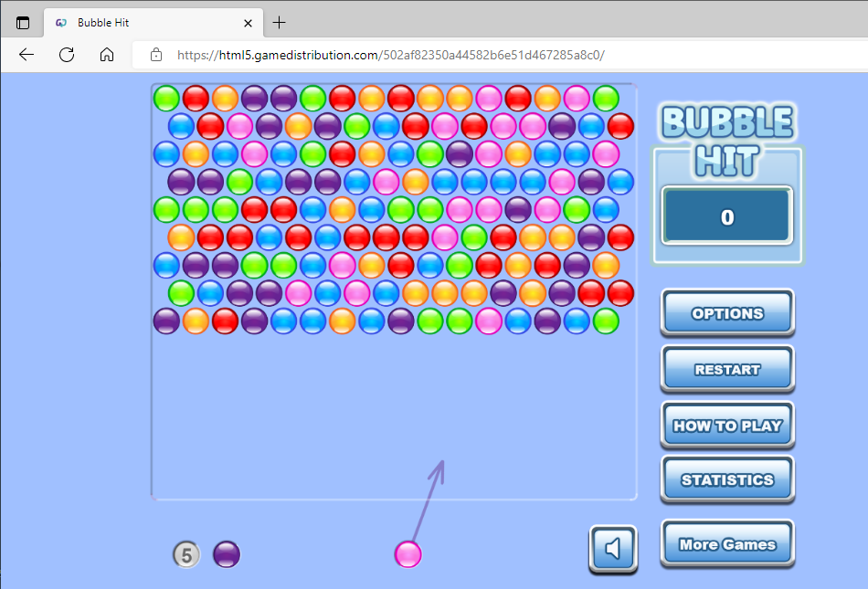
Task: Aim at the only red bubble in bottom row
Action: (x=226, y=321)
